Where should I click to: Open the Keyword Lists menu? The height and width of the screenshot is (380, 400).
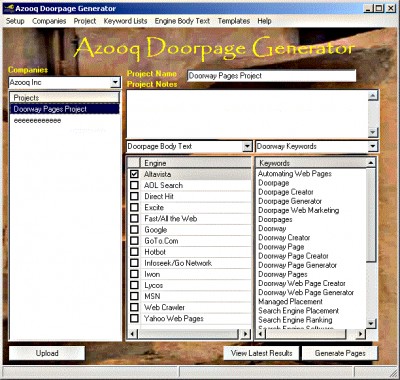point(125,21)
